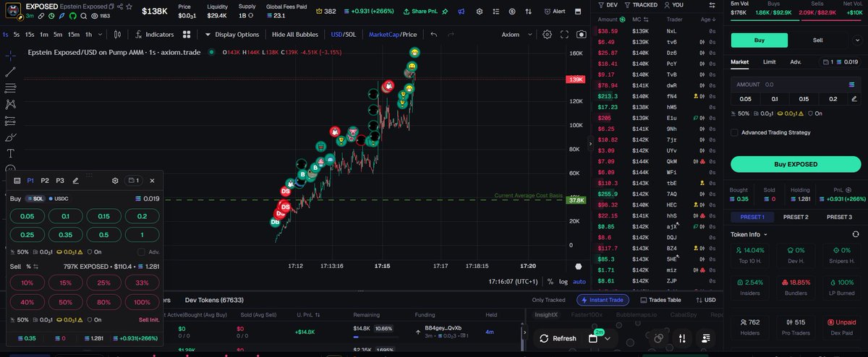The image size is (868, 357).
Task: Filter trades by DEV
Action: (x=608, y=5)
